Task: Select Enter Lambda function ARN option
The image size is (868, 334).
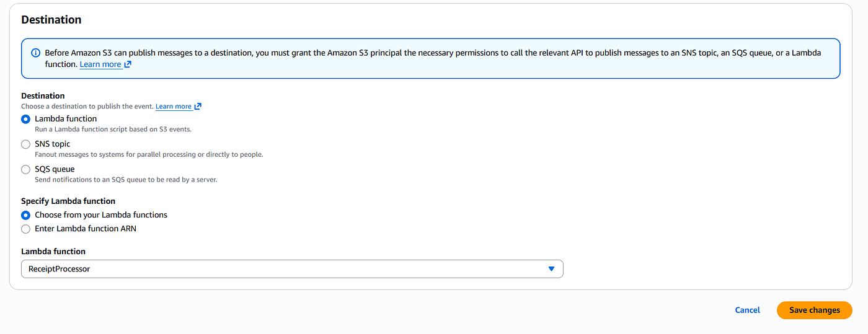Action: (25, 229)
